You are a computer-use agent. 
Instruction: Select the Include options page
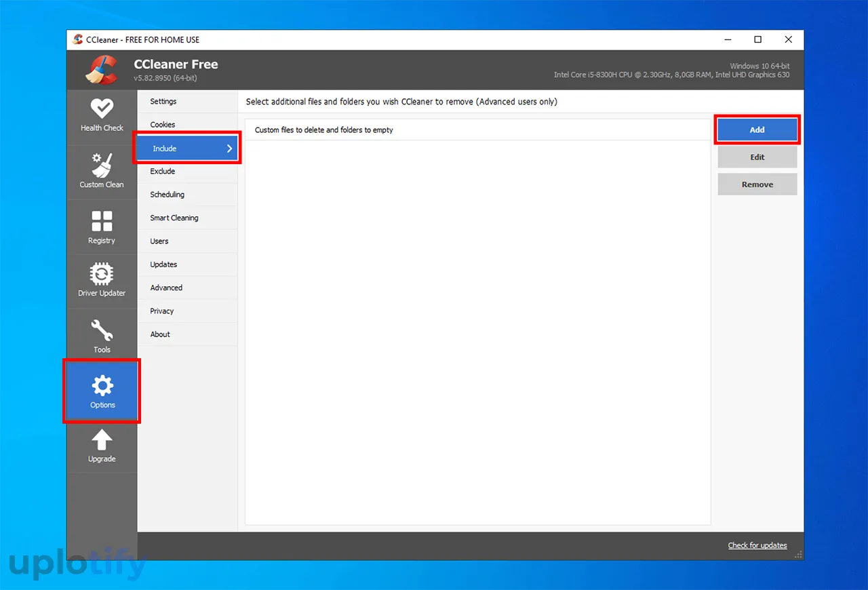tap(187, 148)
